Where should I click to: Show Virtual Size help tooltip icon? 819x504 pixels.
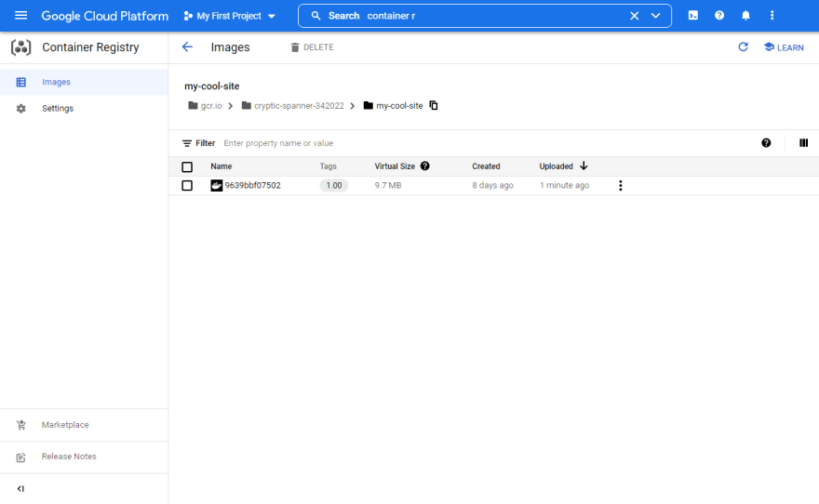tap(425, 166)
